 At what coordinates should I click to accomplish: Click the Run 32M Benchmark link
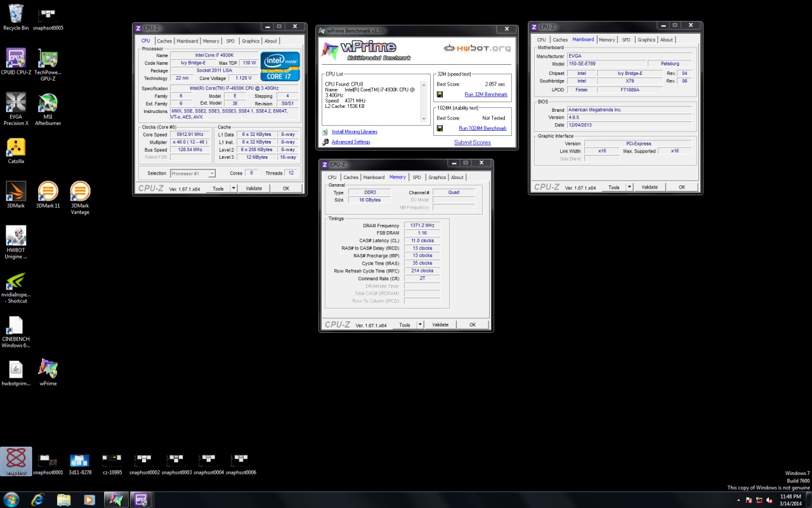[x=485, y=95]
